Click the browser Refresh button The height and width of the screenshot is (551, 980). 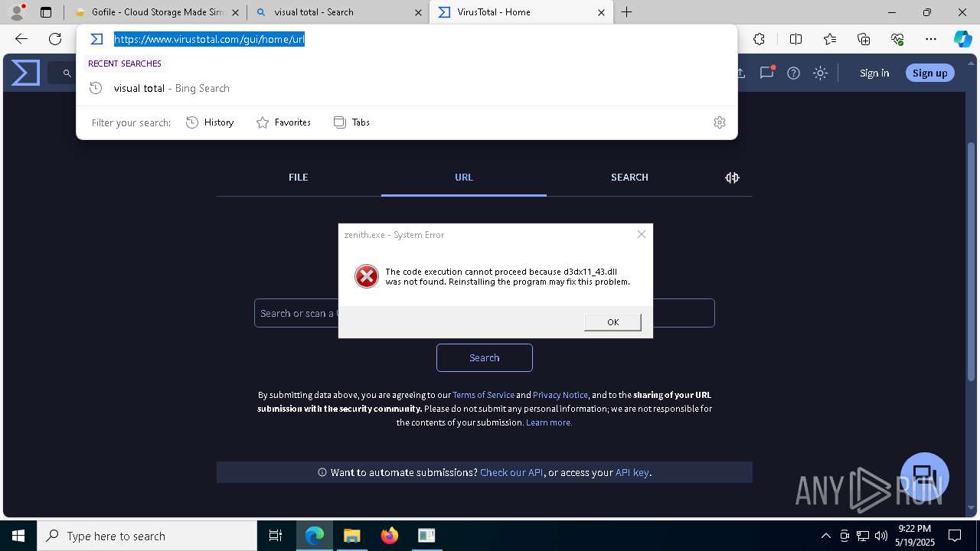point(55,39)
